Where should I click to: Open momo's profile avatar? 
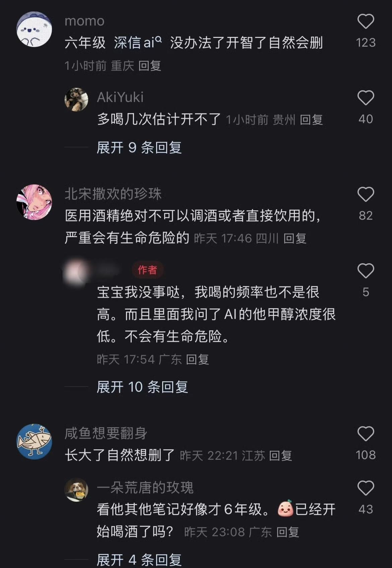(x=34, y=30)
